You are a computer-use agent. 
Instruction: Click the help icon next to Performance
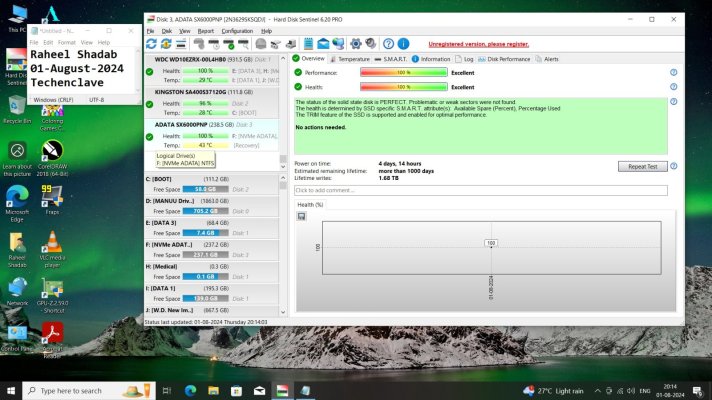(x=673, y=72)
